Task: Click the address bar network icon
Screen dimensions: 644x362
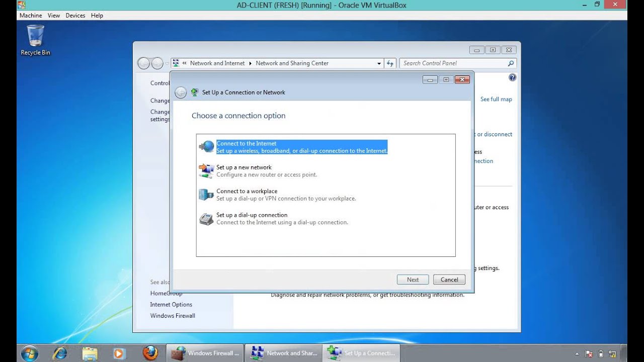Action: click(x=176, y=63)
